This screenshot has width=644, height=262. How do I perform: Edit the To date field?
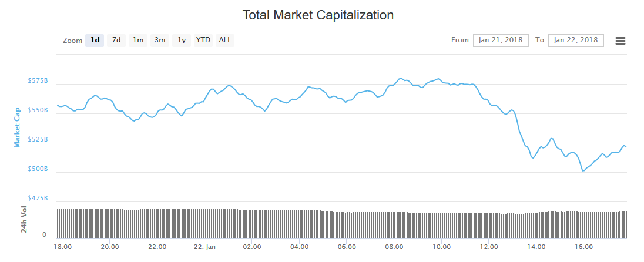pos(576,40)
